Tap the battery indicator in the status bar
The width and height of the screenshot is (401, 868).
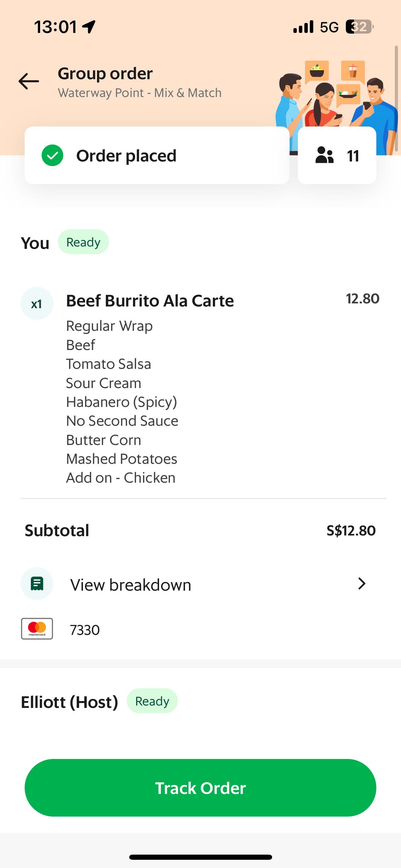click(359, 26)
